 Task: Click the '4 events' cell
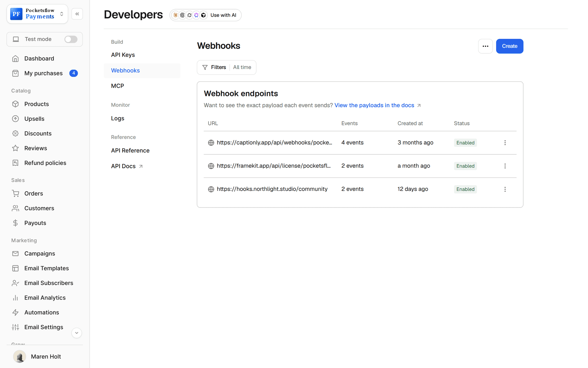pyautogui.click(x=352, y=143)
